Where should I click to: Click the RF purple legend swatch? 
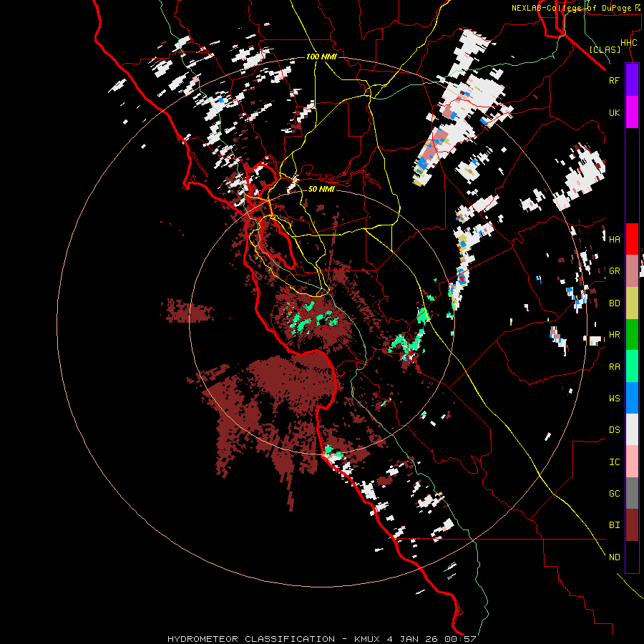tap(632, 80)
